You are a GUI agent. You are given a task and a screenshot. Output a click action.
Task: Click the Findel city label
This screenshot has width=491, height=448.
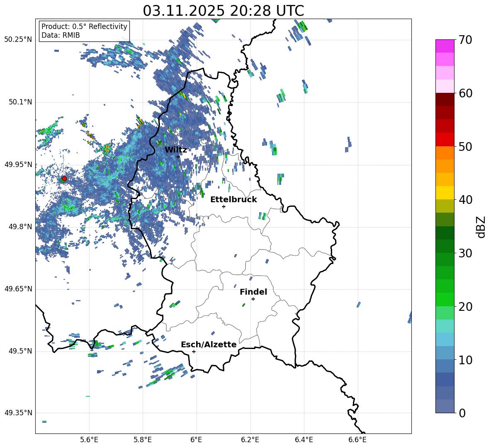(253, 292)
